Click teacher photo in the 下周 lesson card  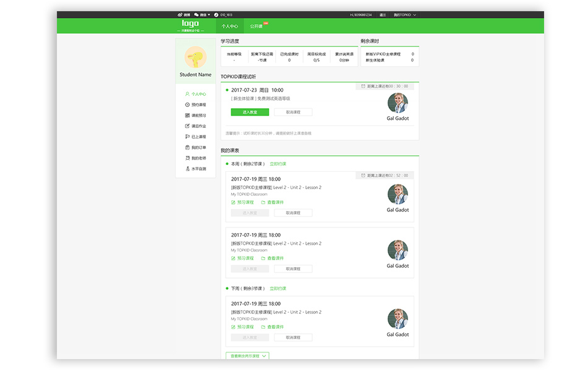coord(398,319)
